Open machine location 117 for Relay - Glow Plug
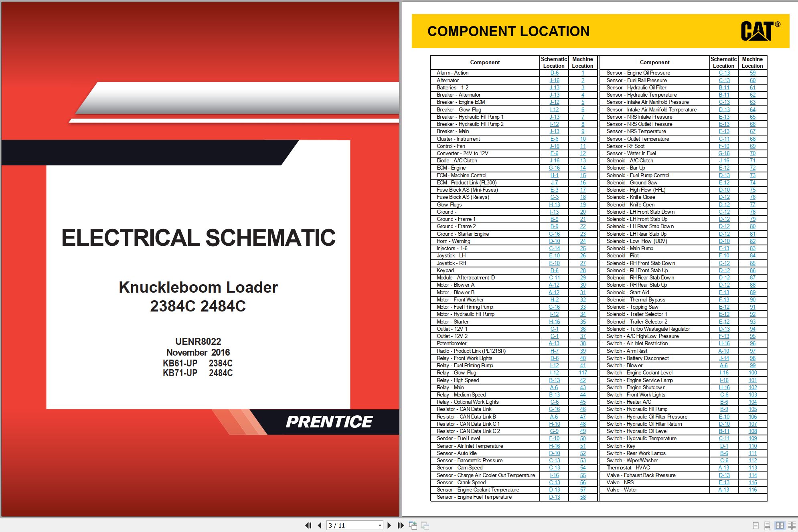This screenshot has height=532, width=798. (583, 373)
